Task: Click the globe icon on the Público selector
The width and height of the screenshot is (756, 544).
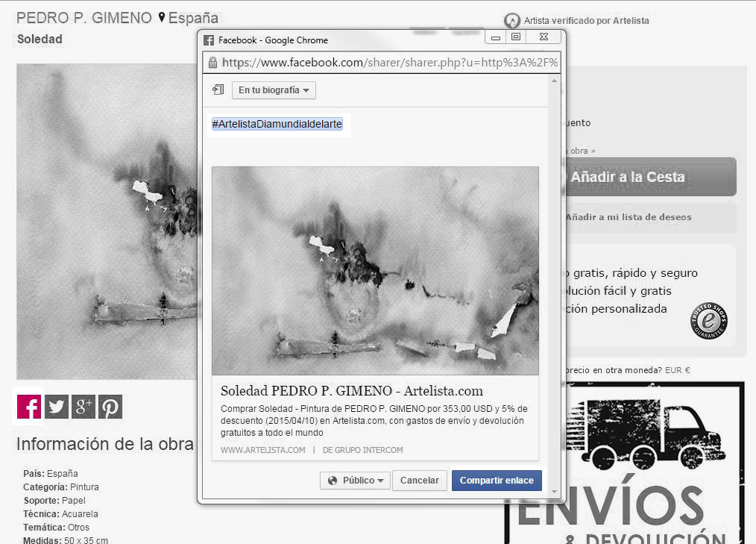Action: pyautogui.click(x=333, y=481)
